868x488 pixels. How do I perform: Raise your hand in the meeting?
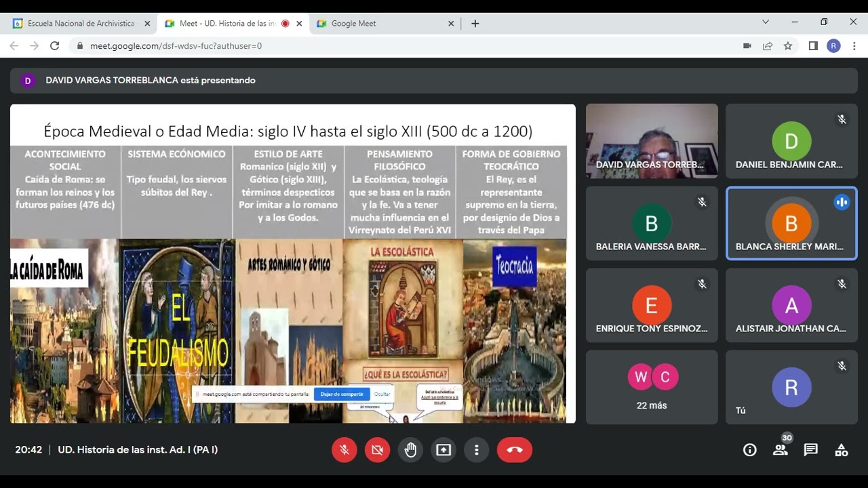(410, 449)
